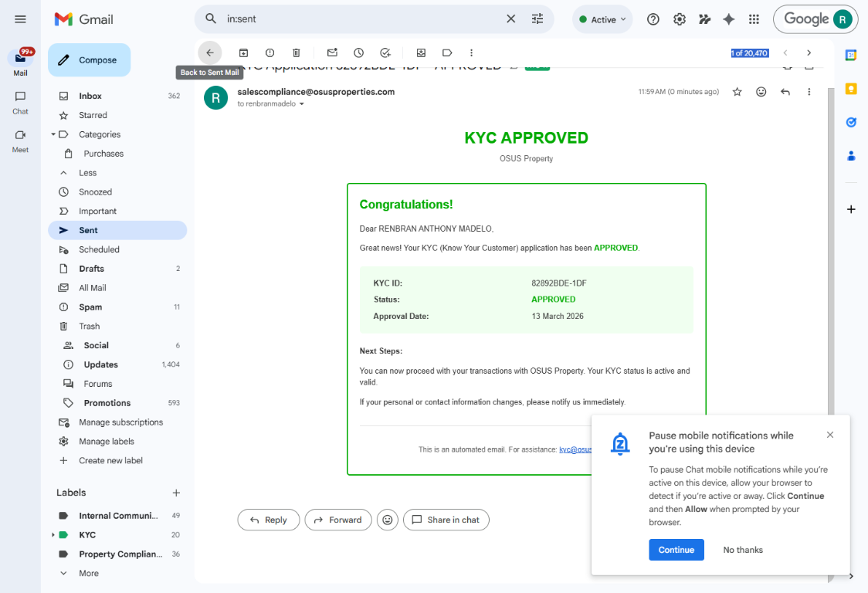
Task: Open the Spam folder
Action: (x=117, y=307)
